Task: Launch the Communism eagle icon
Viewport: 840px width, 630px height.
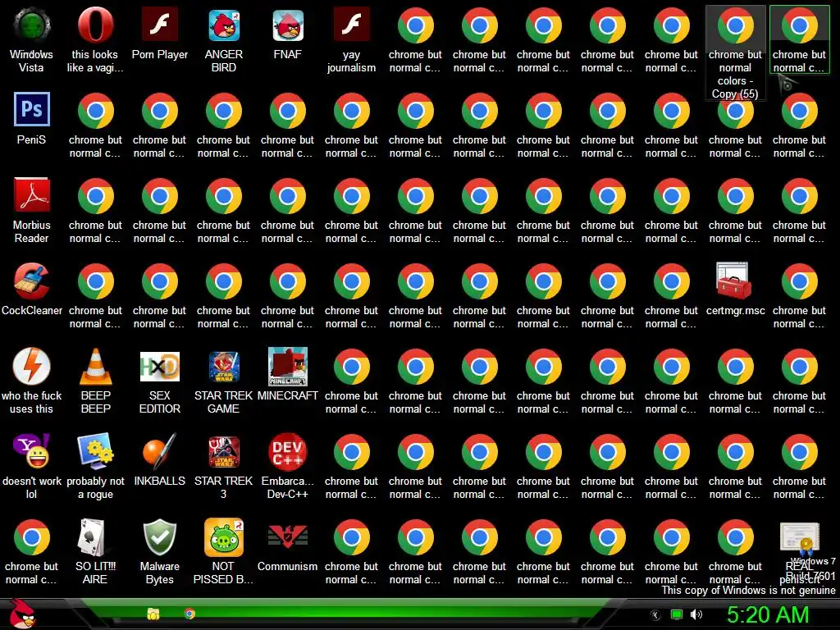Action: tap(288, 536)
